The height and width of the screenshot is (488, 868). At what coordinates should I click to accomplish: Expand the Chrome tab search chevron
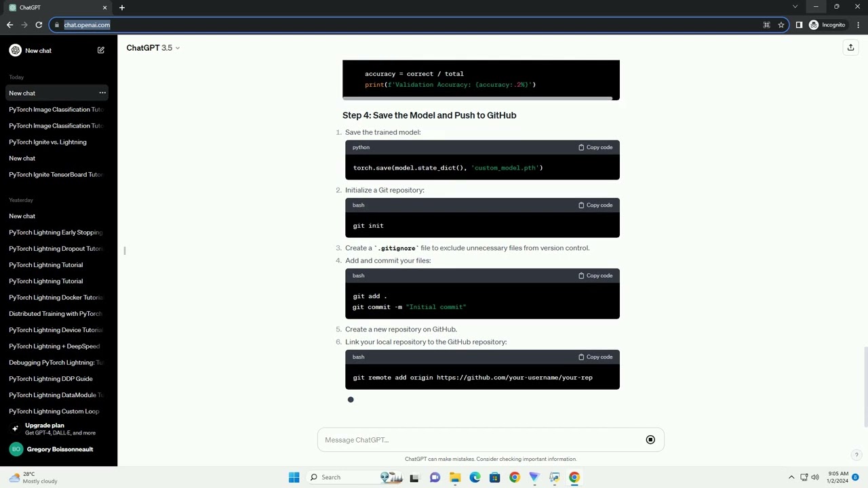pyautogui.click(x=795, y=7)
